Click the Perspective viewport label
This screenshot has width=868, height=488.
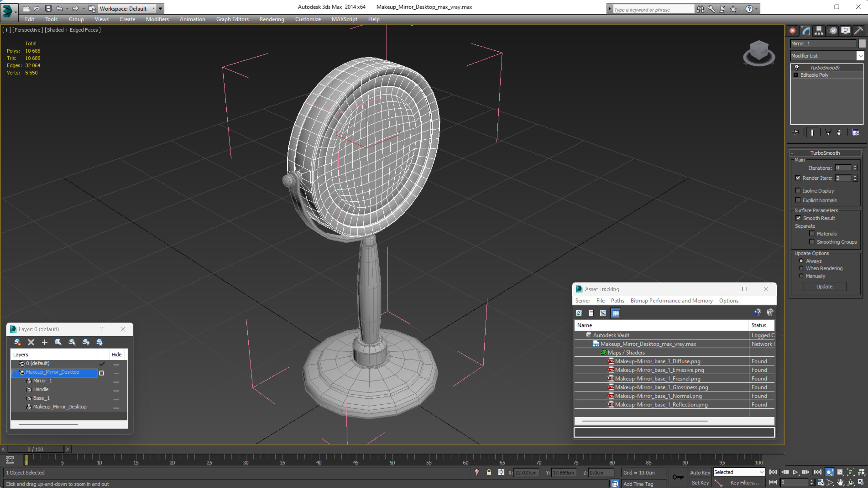click(x=28, y=30)
